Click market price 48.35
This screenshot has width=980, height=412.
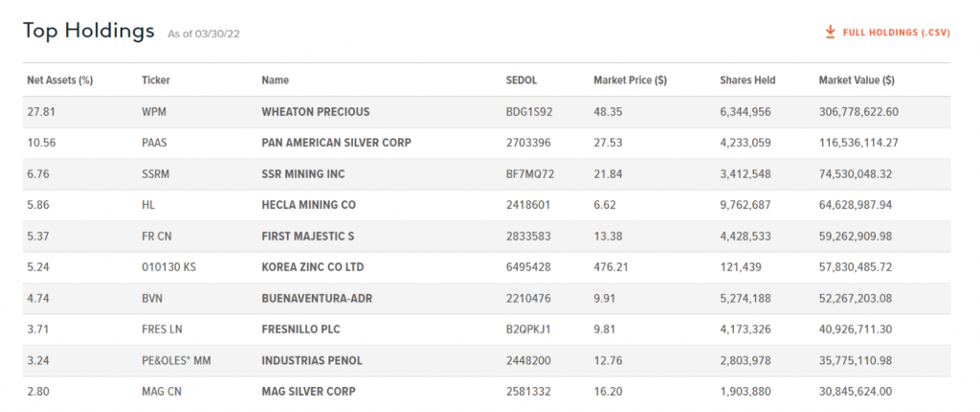(x=608, y=112)
